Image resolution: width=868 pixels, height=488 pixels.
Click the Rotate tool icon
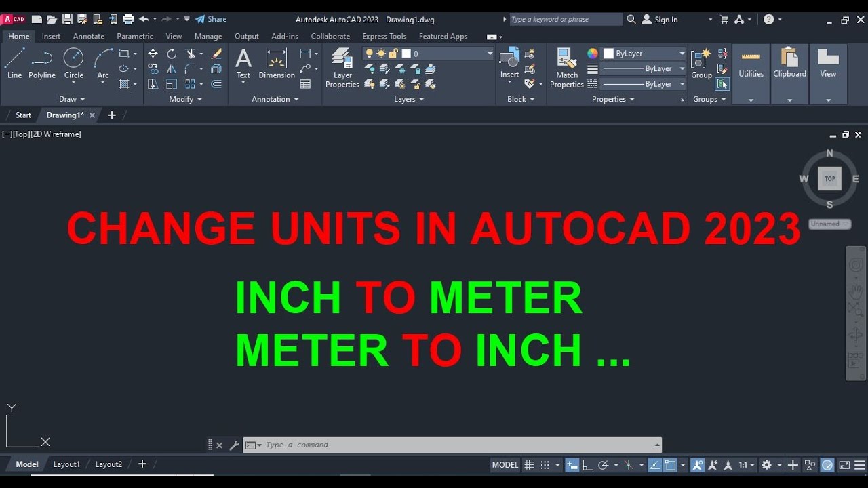point(172,54)
